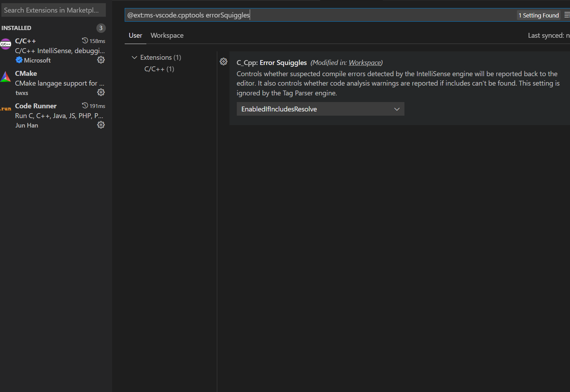Click Code Runner activation time clock icon
This screenshot has height=392, width=570.
click(85, 106)
